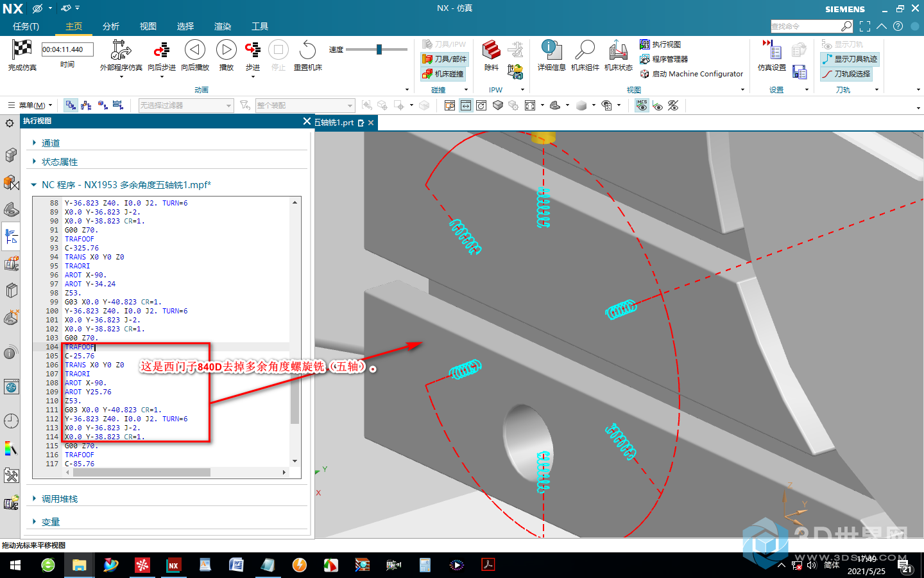
Task: Start 向后播放 reverse playback
Action: [x=195, y=49]
